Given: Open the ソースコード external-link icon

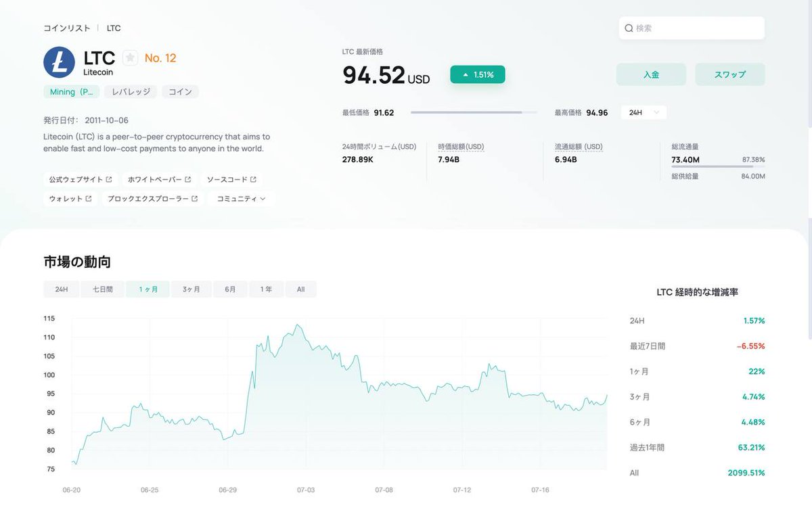Looking at the screenshot, I should click(254, 179).
